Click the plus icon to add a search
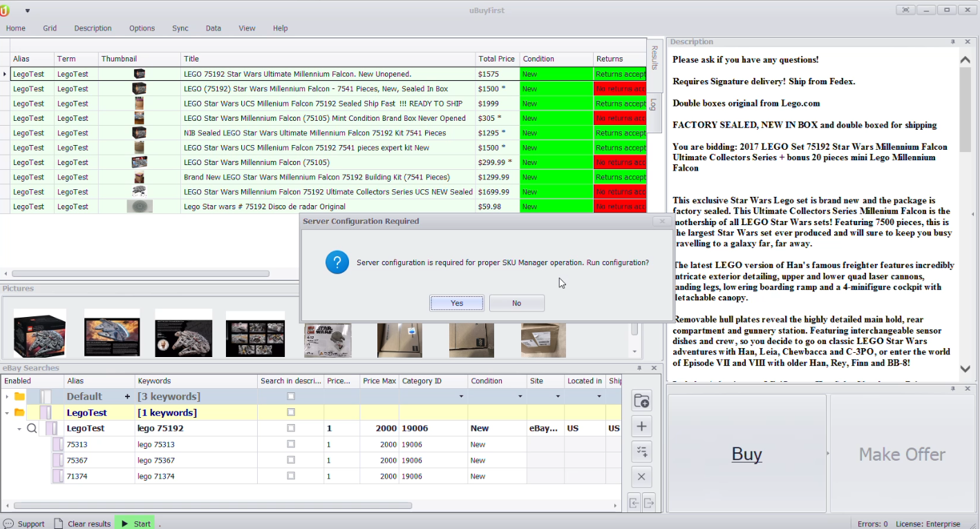Image resolution: width=980 pixels, height=529 pixels. tap(641, 427)
